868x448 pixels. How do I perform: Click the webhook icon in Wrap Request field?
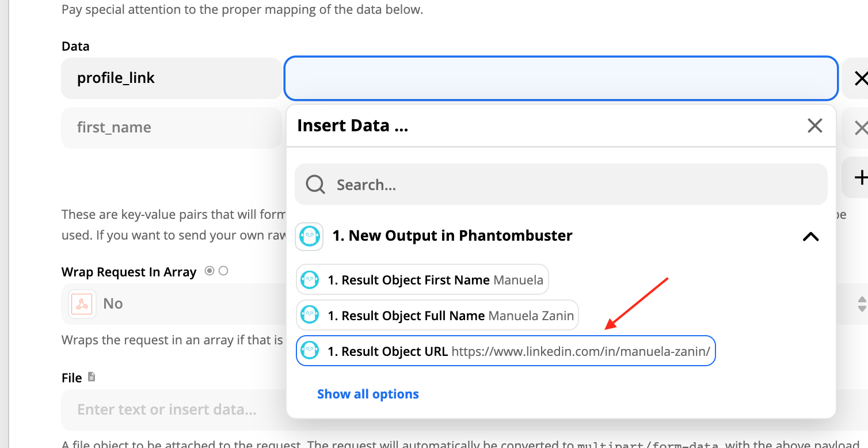[x=81, y=303]
